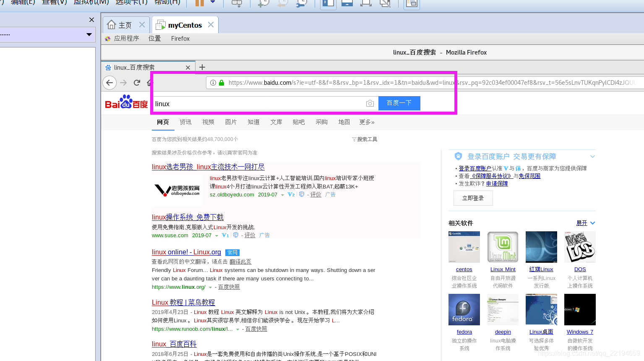Click the site information icon in the address bar
The image size is (644, 361).
[x=213, y=83]
